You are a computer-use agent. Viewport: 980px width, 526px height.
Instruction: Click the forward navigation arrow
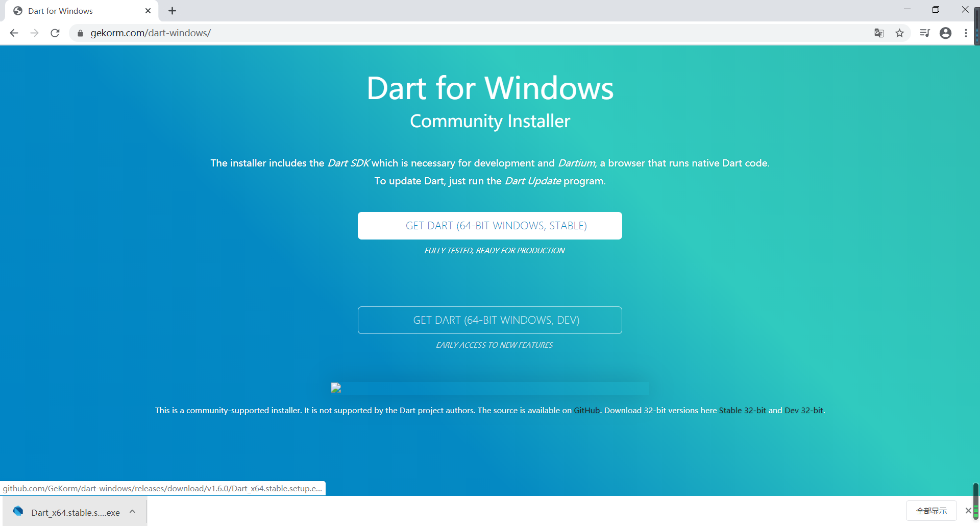[x=34, y=33]
